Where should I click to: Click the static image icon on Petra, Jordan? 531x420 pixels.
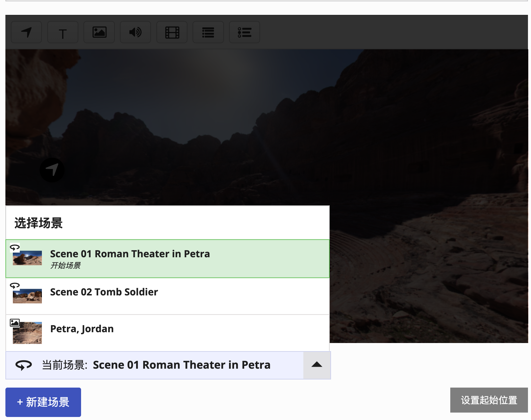15,322
